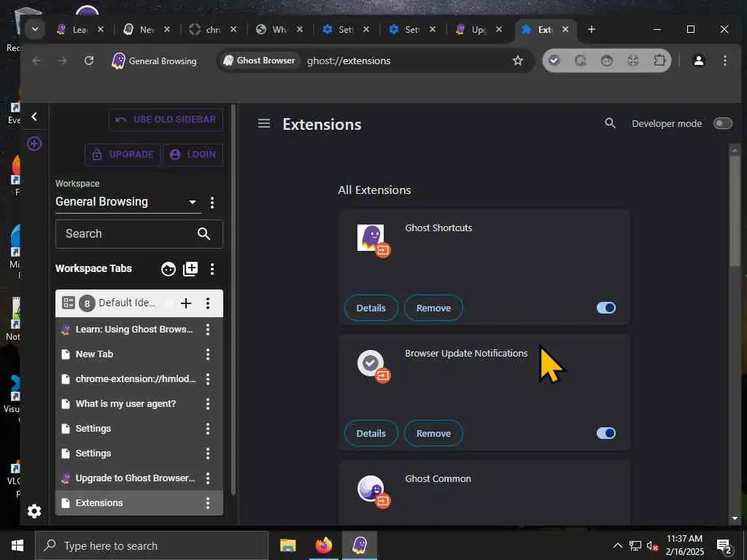Open the browser three-dot menu
The height and width of the screenshot is (560, 747).
coord(724,61)
